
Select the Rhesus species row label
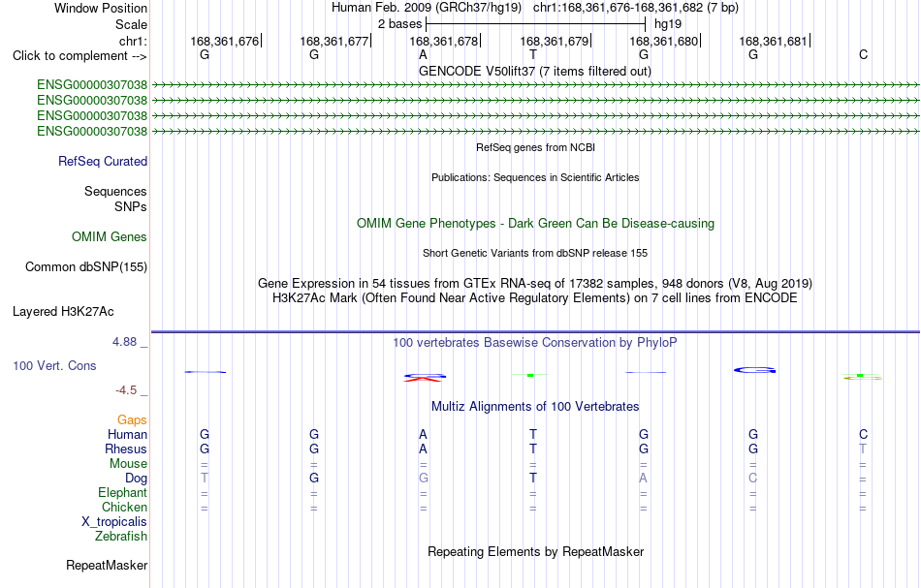[x=126, y=449]
